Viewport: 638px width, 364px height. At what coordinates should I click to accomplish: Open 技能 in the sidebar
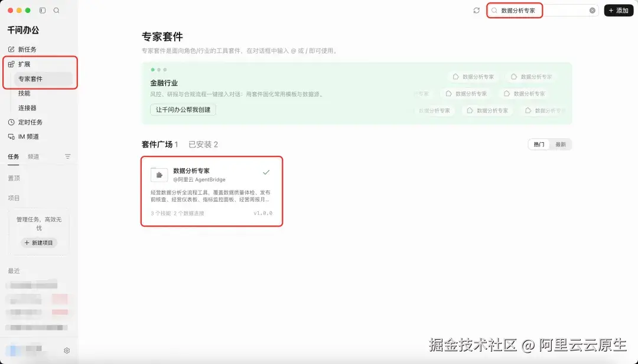[24, 93]
